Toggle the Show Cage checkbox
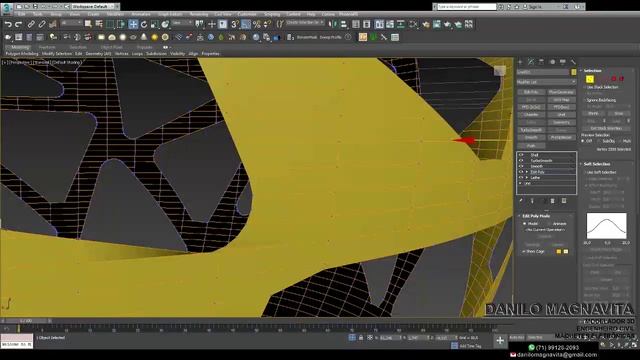Screen dimensions: 640x360 tap(524, 252)
